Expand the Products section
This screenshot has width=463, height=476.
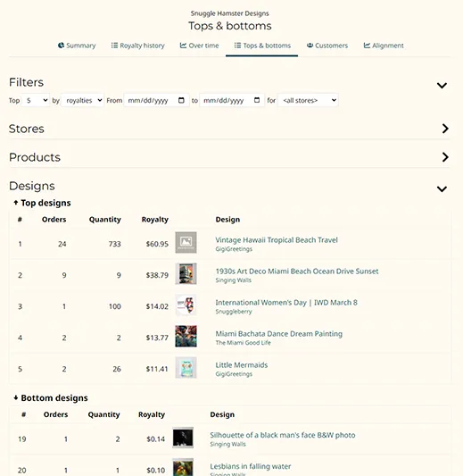pos(445,157)
